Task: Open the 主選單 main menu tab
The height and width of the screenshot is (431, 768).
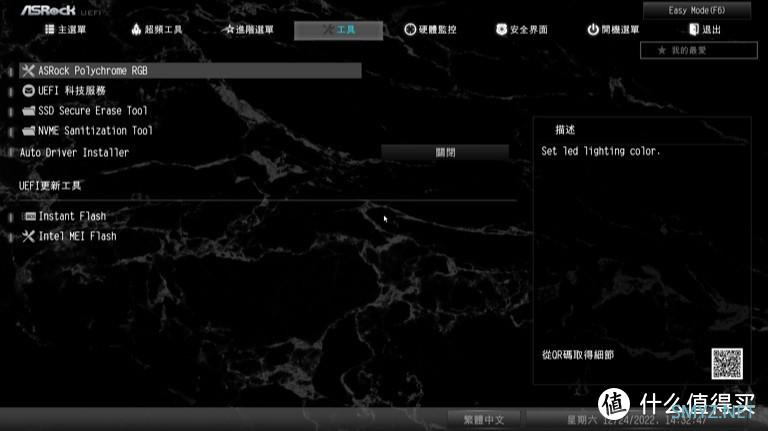Action: click(65, 30)
